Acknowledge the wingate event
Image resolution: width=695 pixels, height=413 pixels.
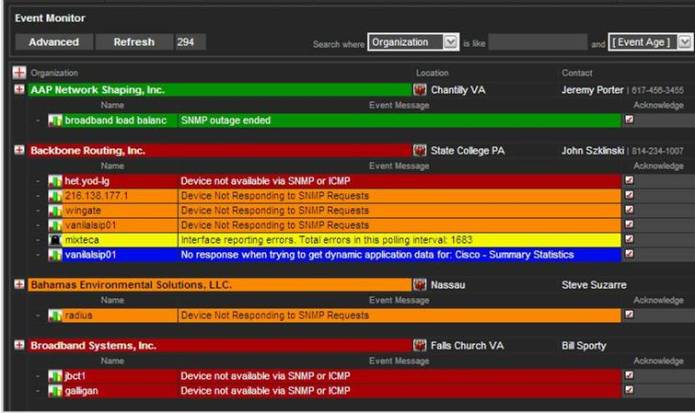(x=629, y=209)
